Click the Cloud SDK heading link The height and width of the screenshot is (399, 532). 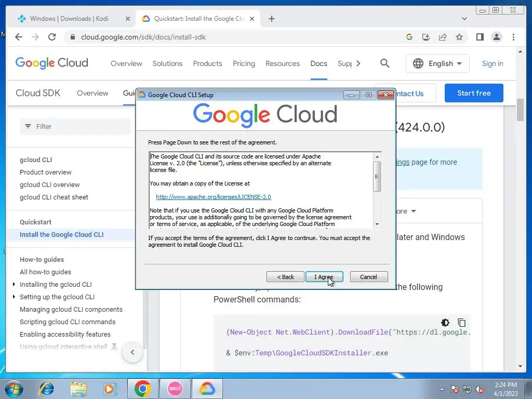click(x=38, y=93)
